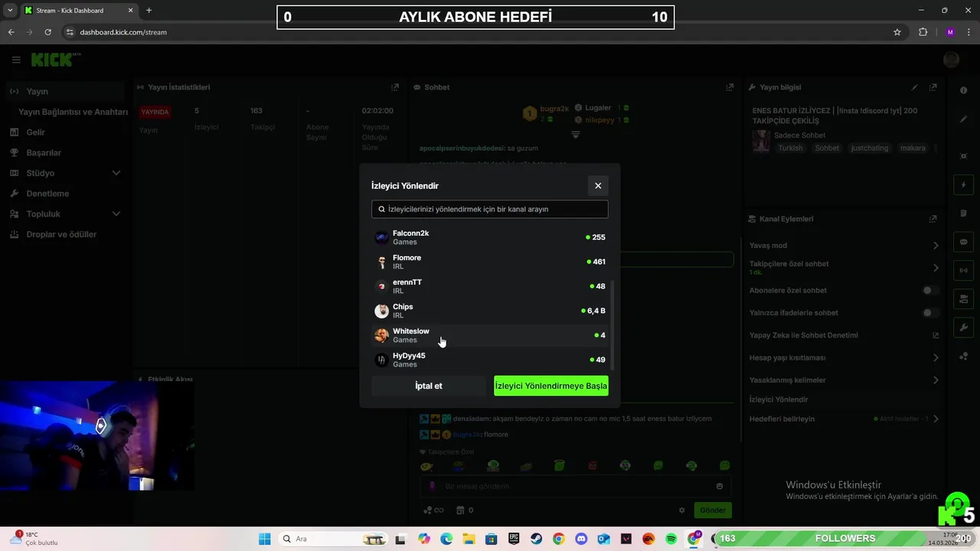Screen dimensions: 980x551
Task: Click İzleyici Yönlendirmeye Başla button
Action: tap(551, 386)
